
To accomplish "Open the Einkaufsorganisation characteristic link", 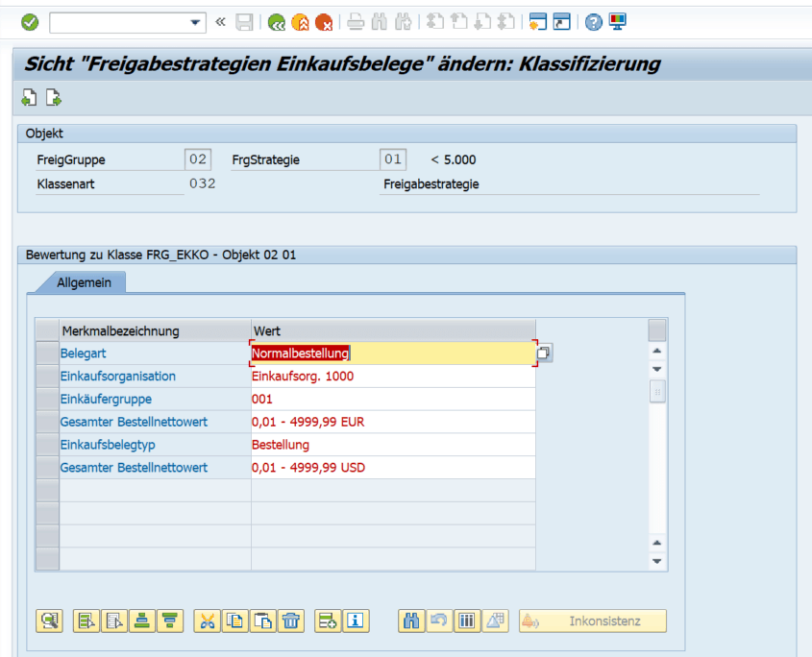I will 117,376.
